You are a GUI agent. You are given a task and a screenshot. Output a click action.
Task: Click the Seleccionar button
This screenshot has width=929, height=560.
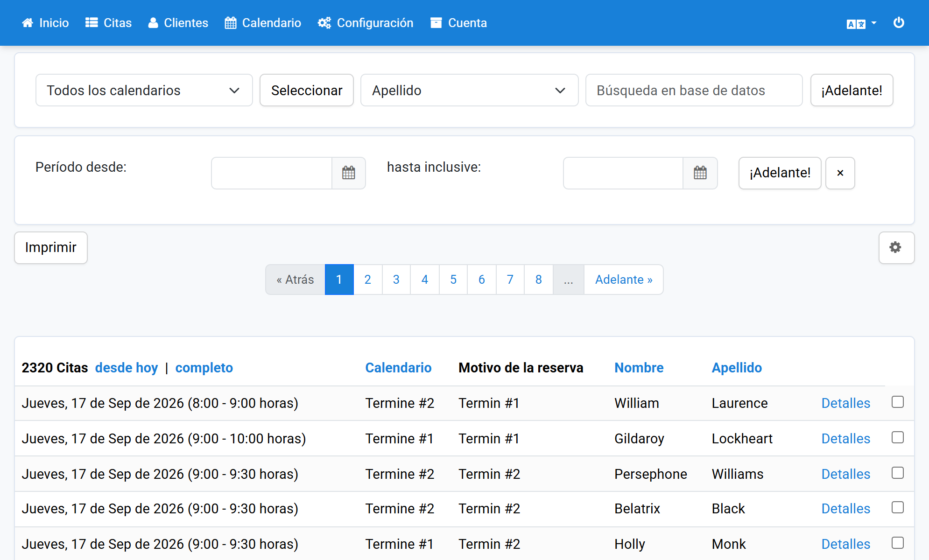point(307,90)
